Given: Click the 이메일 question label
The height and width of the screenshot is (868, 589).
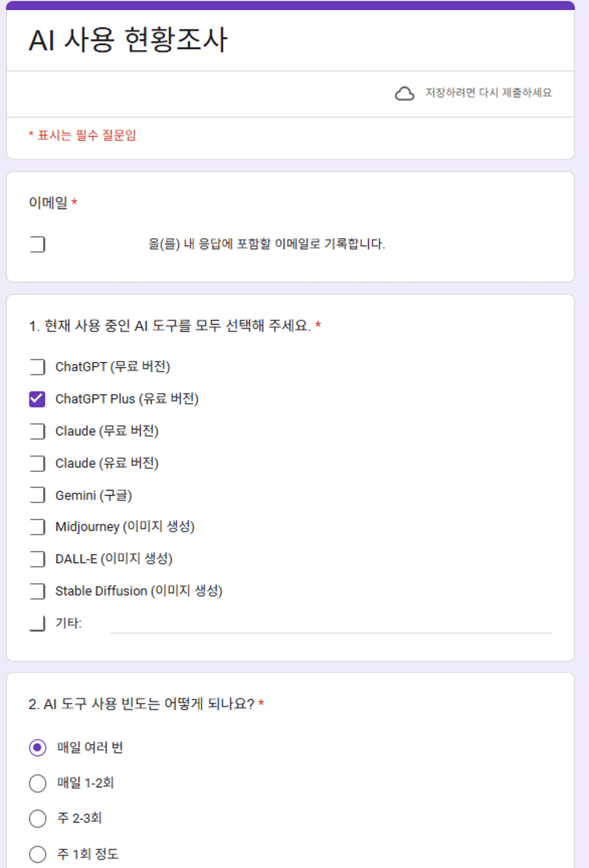Looking at the screenshot, I should [49, 202].
